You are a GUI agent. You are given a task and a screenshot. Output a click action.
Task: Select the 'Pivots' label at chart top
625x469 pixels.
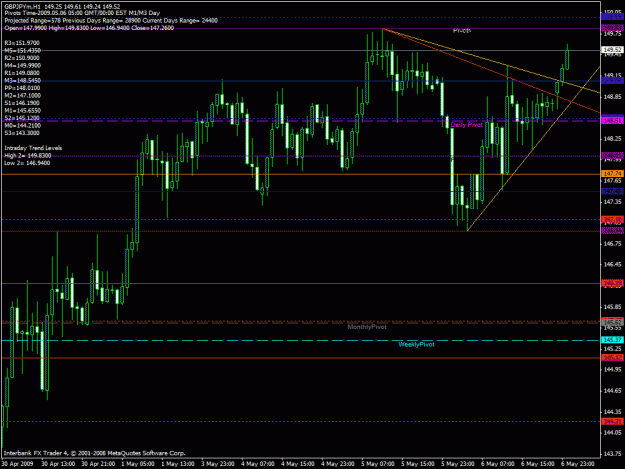(462, 31)
